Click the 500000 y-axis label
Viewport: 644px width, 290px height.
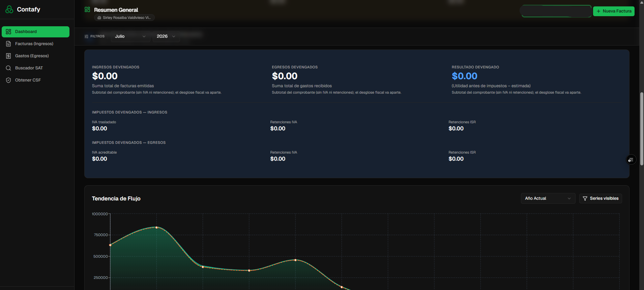[x=101, y=256]
